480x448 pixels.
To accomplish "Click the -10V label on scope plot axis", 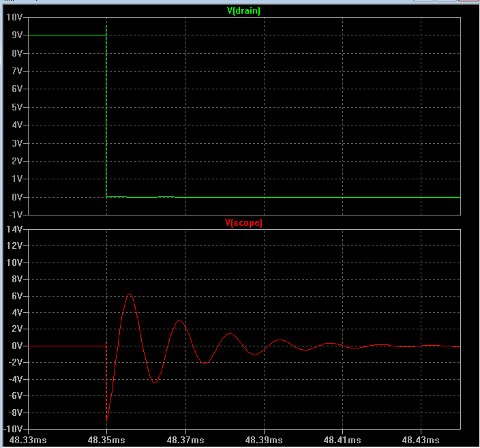I will click(13, 429).
